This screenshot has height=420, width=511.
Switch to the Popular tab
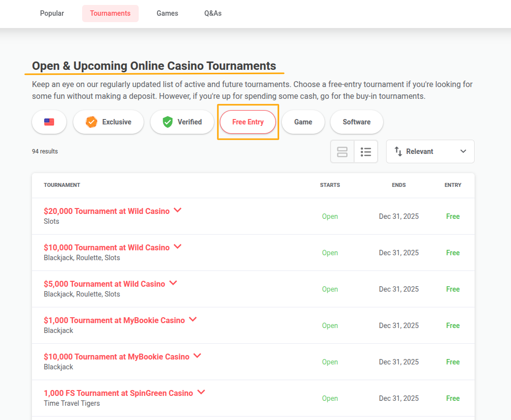[x=52, y=13]
